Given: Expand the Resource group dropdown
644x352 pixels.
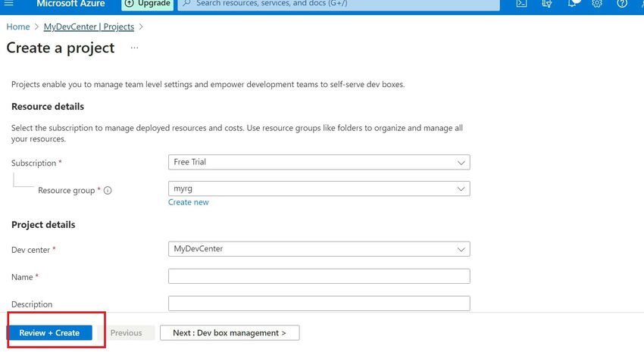Looking at the screenshot, I should coord(319,188).
